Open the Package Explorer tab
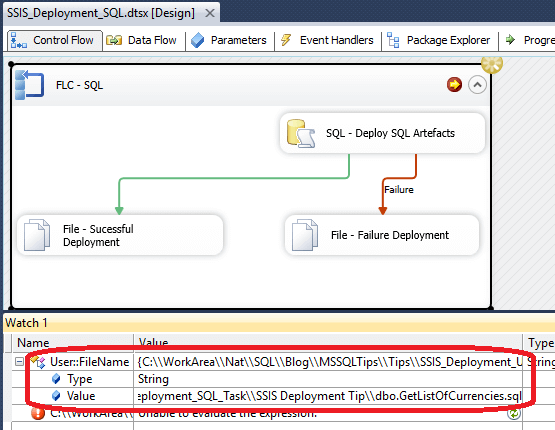555x430 pixels. [x=440, y=40]
